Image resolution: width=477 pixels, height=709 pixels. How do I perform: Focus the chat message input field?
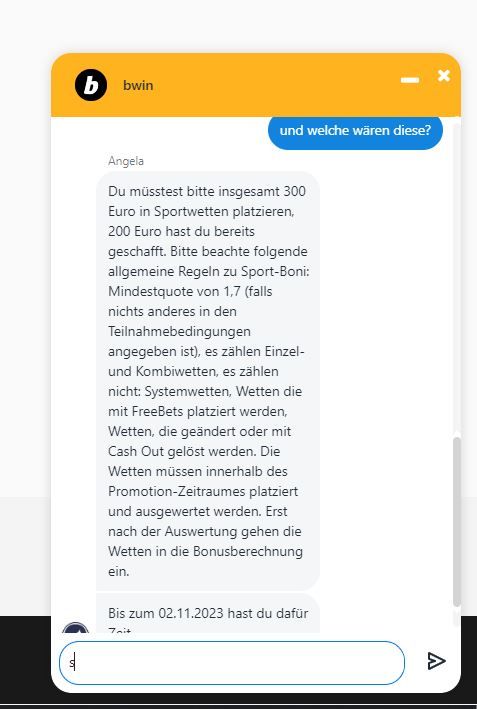pos(232,662)
